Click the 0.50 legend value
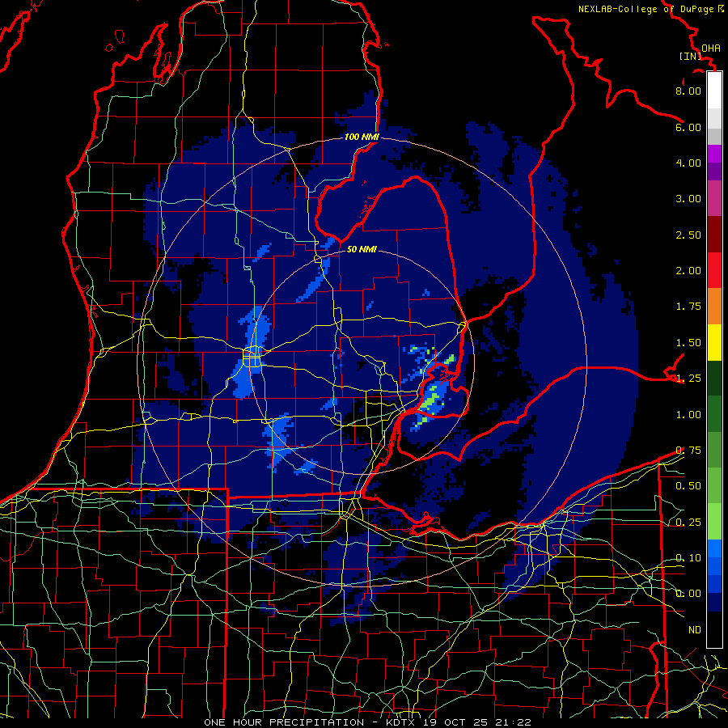The image size is (728, 728). point(688,486)
